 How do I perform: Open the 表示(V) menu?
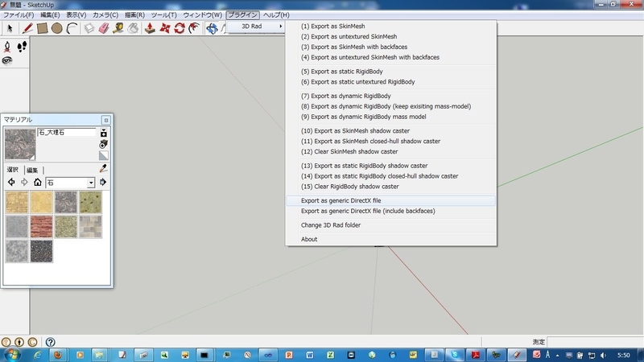pyautogui.click(x=76, y=14)
